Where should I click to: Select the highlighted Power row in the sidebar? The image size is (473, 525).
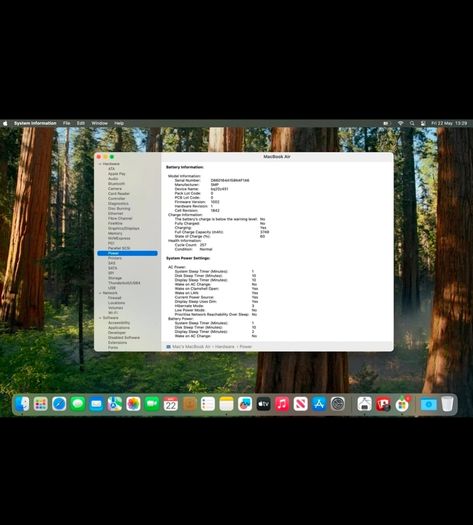(x=127, y=253)
